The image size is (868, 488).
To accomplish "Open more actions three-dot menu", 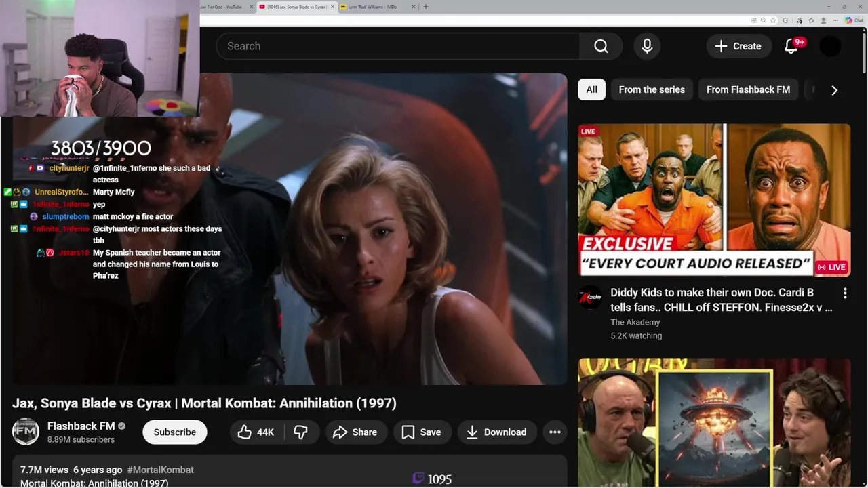I will [x=555, y=432].
